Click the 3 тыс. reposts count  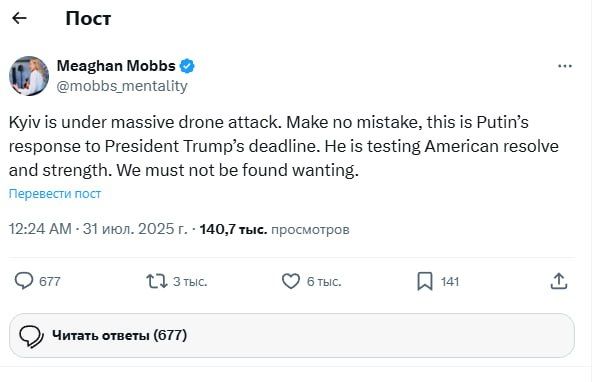coord(190,281)
